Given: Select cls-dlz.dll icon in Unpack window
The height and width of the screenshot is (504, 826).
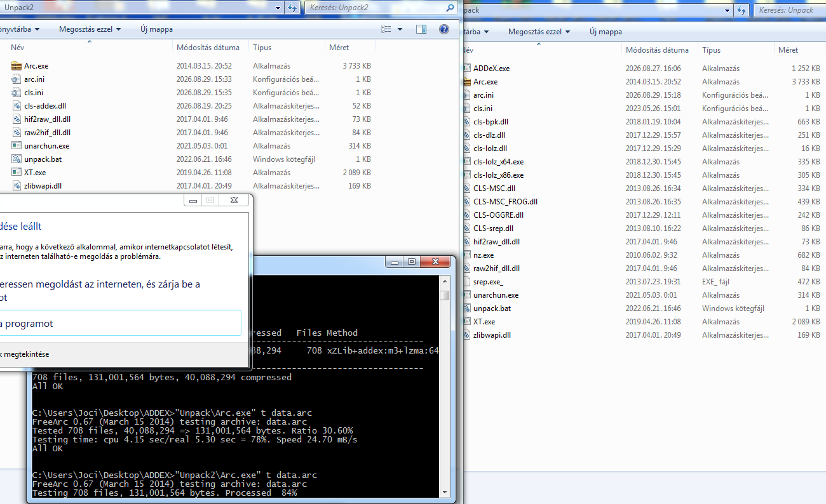Looking at the screenshot, I should tap(467, 135).
